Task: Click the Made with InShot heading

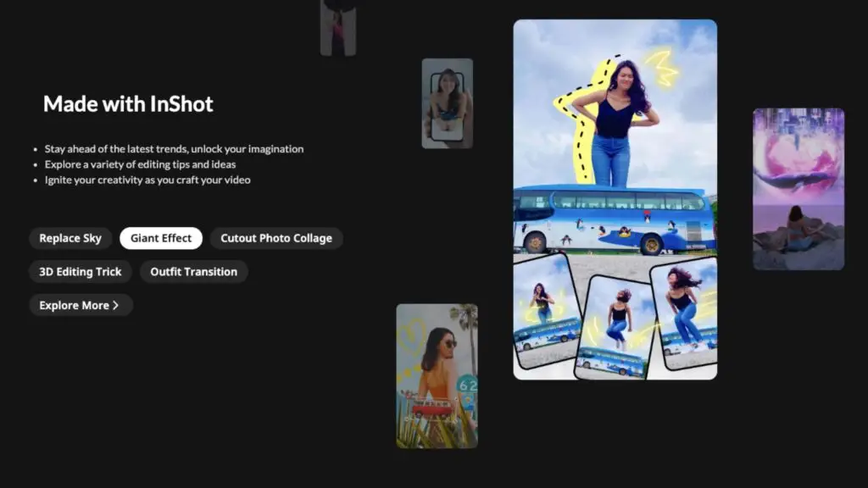Action: point(128,104)
